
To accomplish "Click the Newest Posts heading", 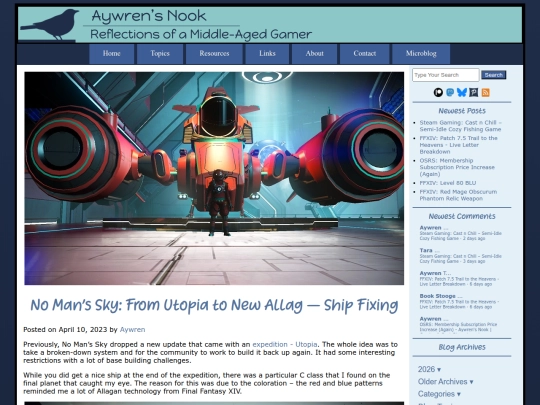I will click(462, 111).
